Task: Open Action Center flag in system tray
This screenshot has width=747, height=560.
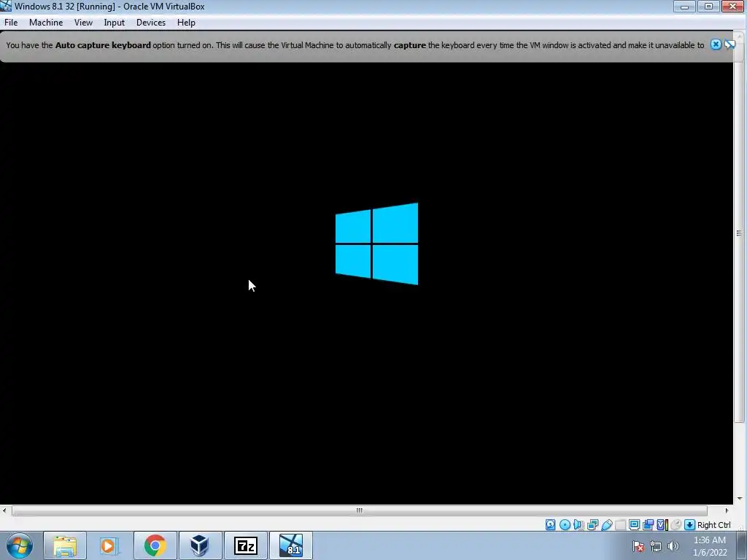Action: (638, 546)
